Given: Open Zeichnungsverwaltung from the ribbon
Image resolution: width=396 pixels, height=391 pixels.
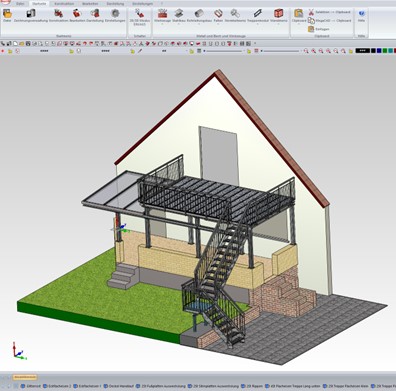Looking at the screenshot, I should tap(31, 15).
